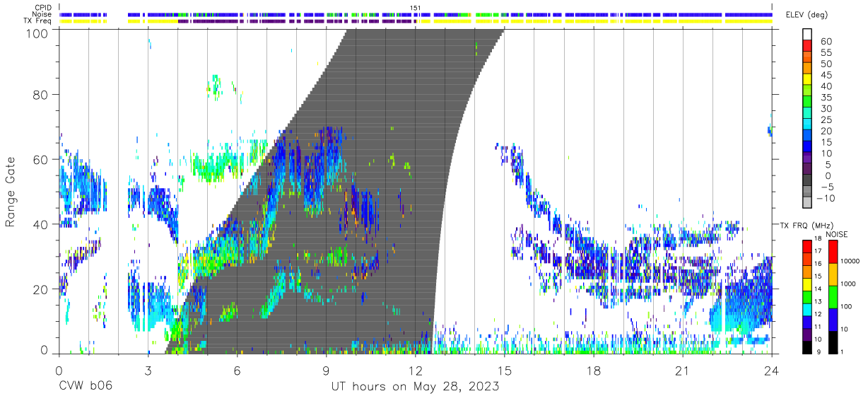Click the 'TX Freq' row label at top left

pos(37,21)
